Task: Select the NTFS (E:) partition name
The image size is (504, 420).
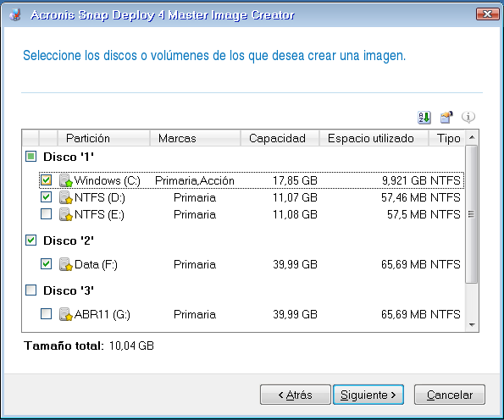Action: 99,214
